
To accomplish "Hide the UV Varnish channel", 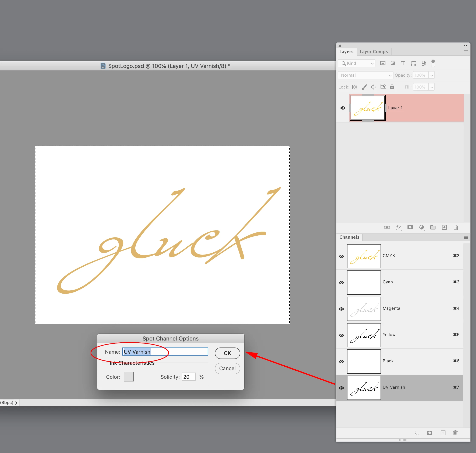I will tap(341, 388).
